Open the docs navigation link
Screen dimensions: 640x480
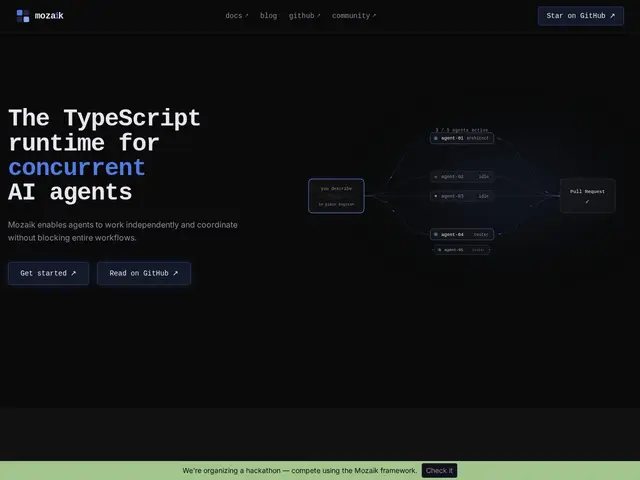click(x=237, y=16)
